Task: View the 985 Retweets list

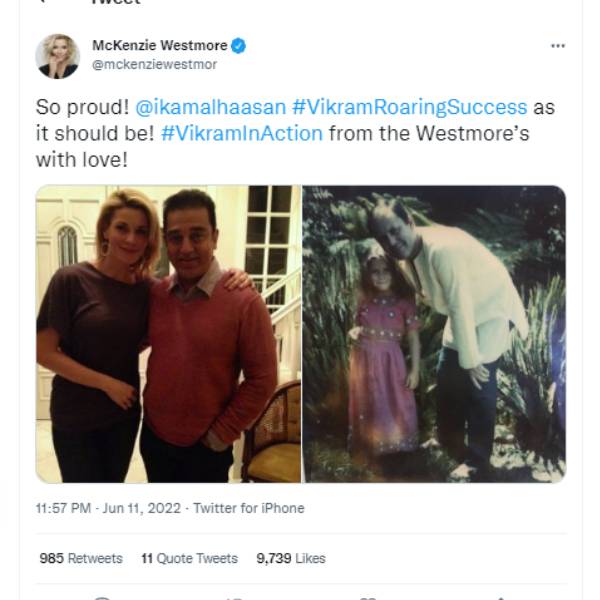Action: [x=80, y=559]
